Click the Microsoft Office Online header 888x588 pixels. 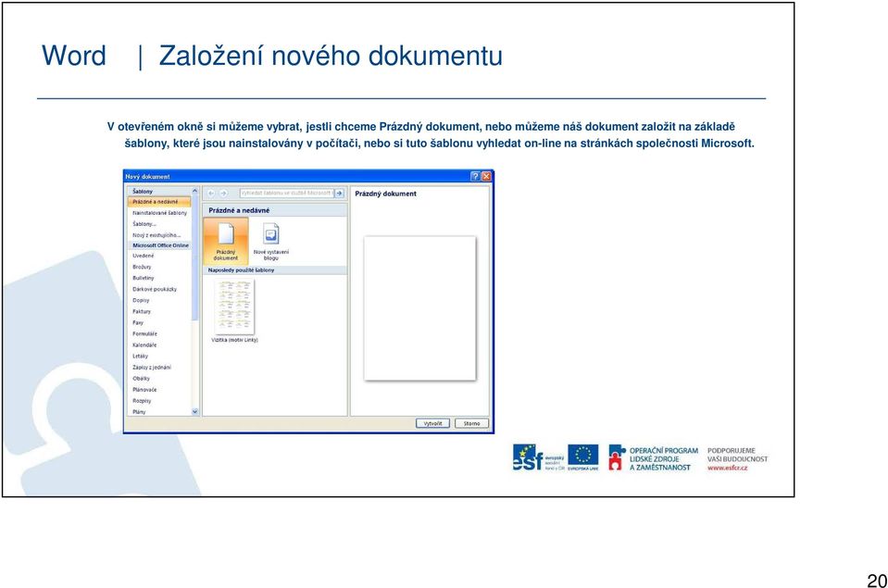(x=159, y=245)
